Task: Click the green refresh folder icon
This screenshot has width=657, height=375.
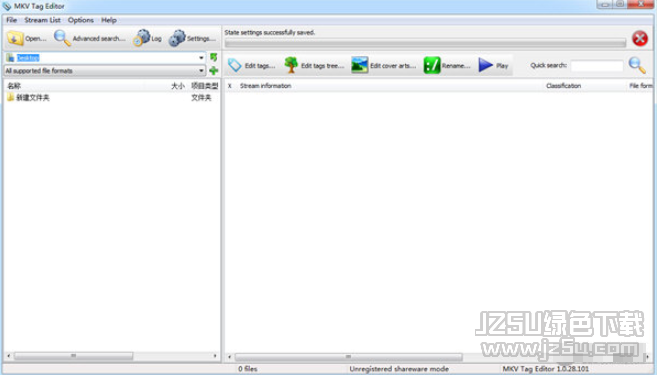Action: (x=214, y=57)
